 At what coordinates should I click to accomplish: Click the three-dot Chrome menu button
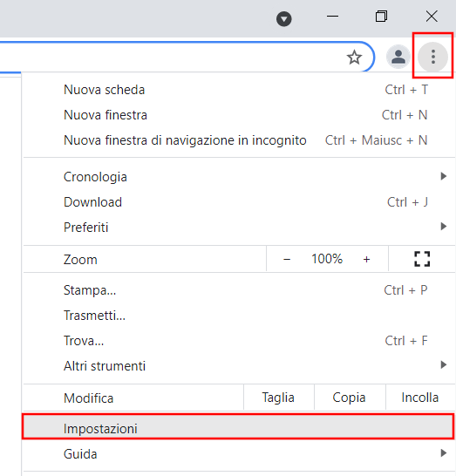point(433,57)
